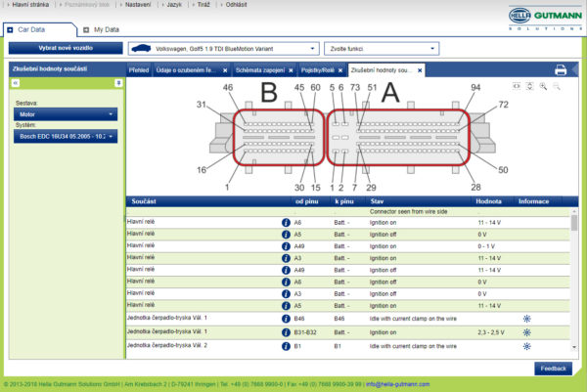Click the Feedback button
The width and height of the screenshot is (587, 392).
click(x=553, y=369)
